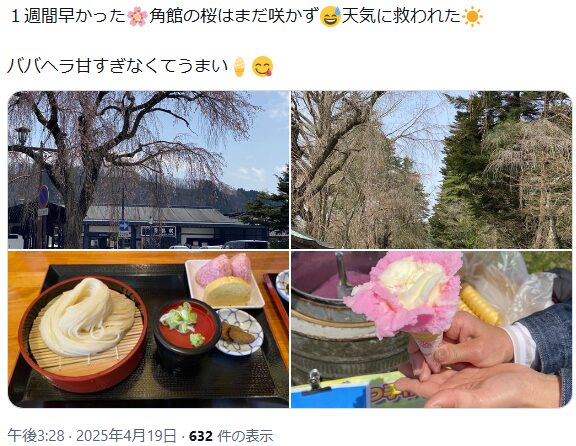Click the metal scoop in ice cream bucket
The width and height of the screenshot is (576, 446).
pos(343,276)
